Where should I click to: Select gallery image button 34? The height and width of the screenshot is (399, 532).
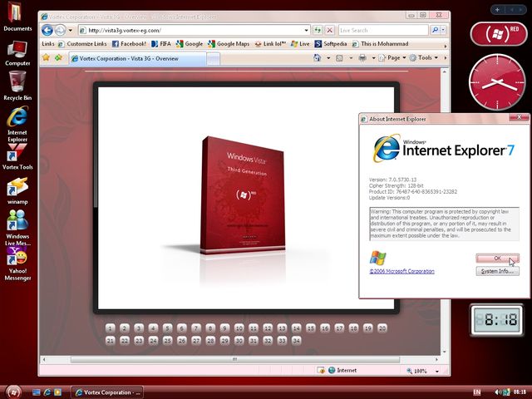point(296,340)
